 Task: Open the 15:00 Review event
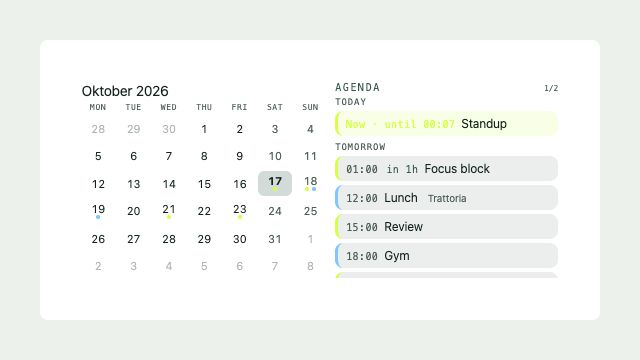[446, 227]
